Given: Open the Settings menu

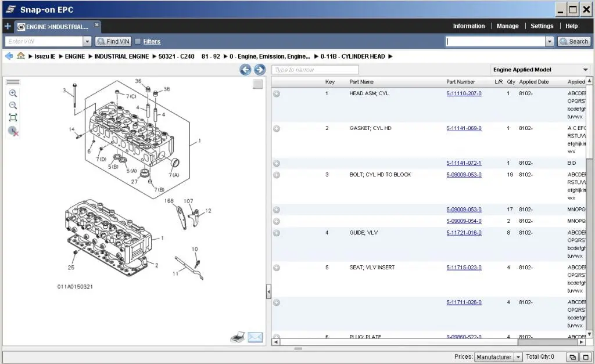Looking at the screenshot, I should point(542,26).
